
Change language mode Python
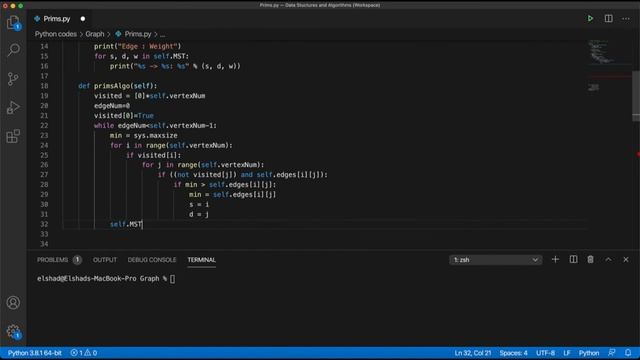[x=589, y=353]
